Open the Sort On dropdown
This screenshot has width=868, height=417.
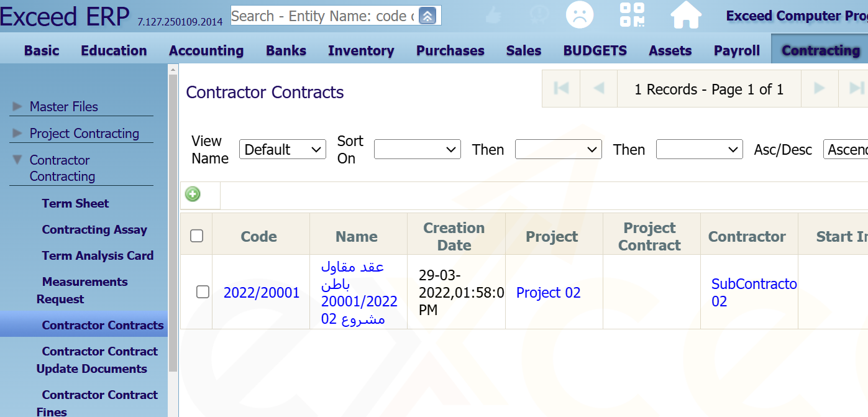[418, 149]
